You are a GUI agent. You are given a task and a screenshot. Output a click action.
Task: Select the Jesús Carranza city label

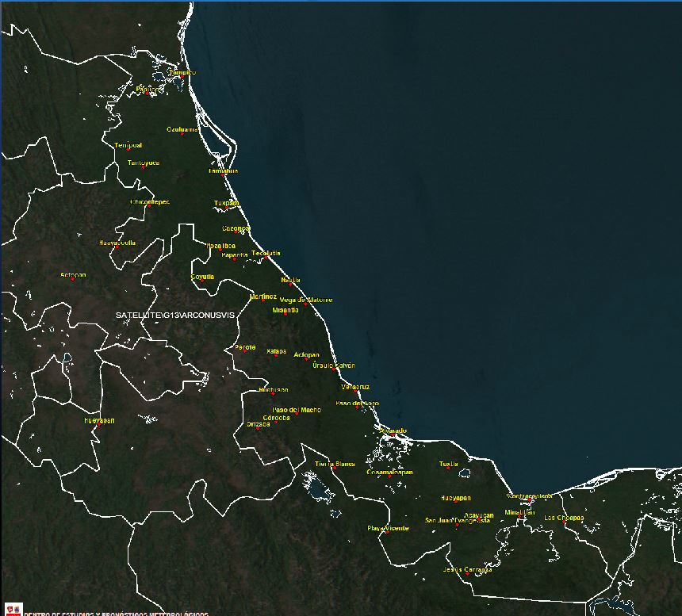468,569
